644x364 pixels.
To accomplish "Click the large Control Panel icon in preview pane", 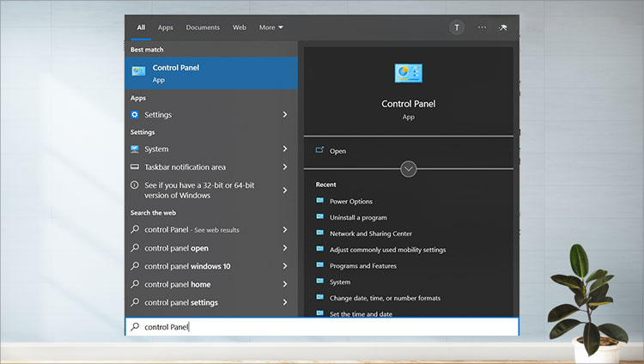I will click(408, 73).
